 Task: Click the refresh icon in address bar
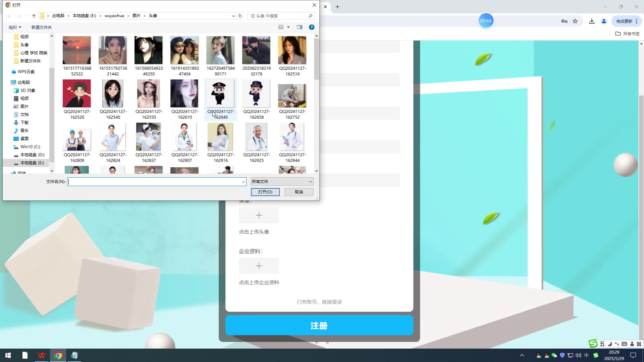[240, 16]
